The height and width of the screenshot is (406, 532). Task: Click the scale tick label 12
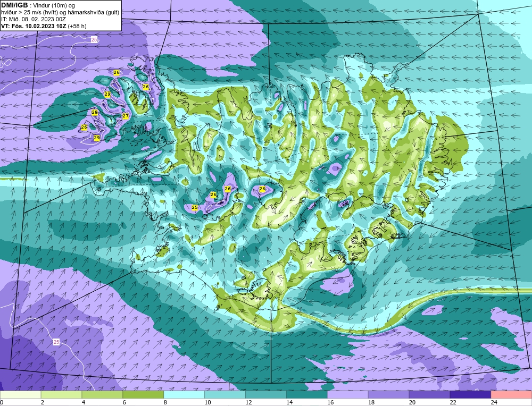tap(248, 402)
